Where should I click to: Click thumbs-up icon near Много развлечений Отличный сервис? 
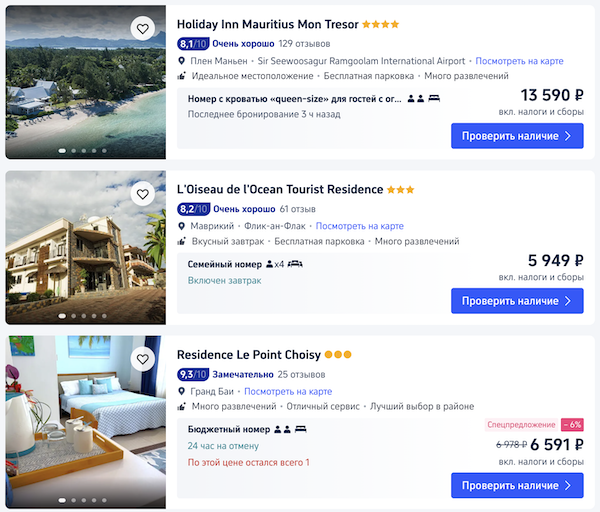pyautogui.click(x=182, y=406)
